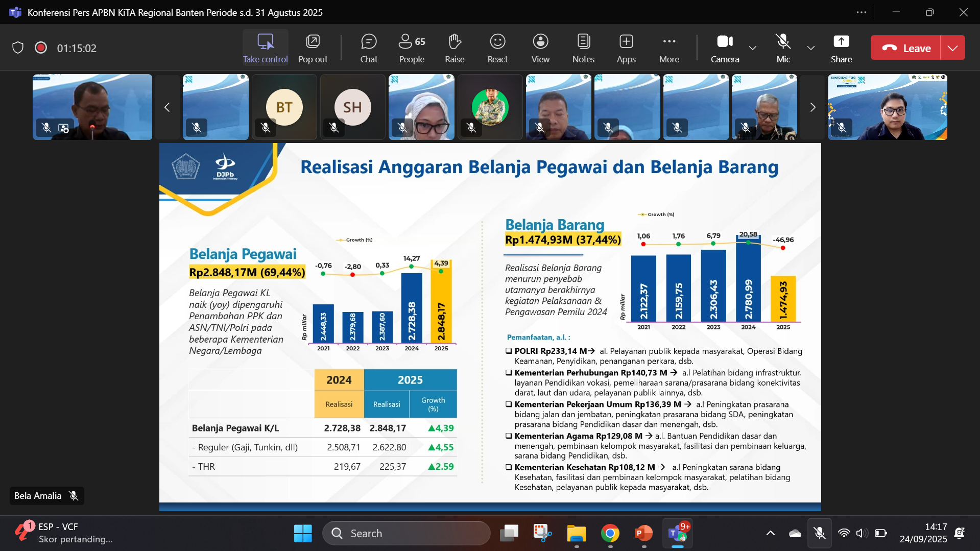Open the Chat panel

[369, 47]
